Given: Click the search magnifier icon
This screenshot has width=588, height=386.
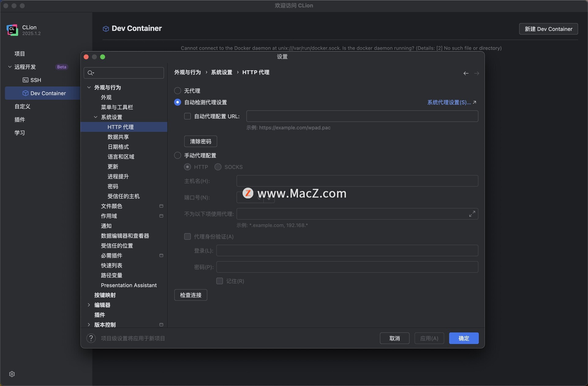Looking at the screenshot, I should click(x=91, y=73).
